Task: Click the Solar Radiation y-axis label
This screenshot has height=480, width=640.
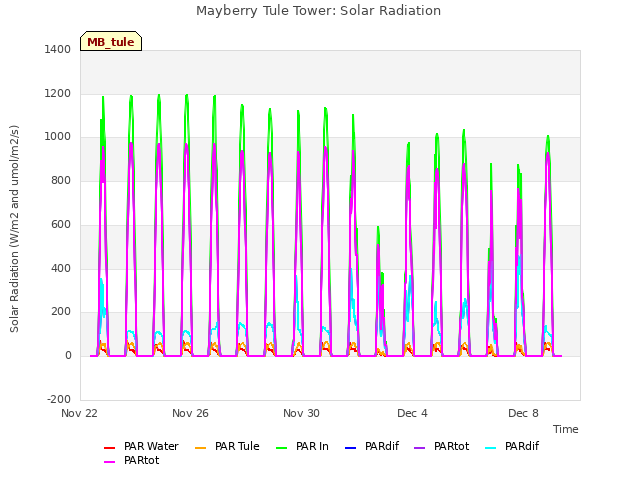Action: 14,229
